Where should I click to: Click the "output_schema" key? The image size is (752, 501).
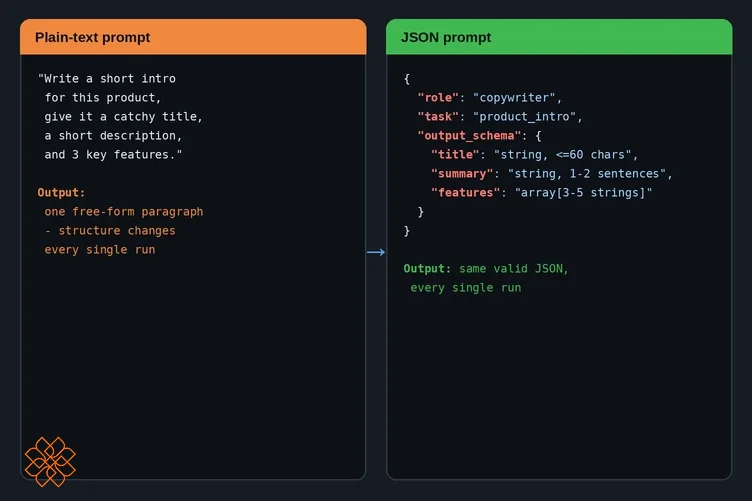click(x=469, y=136)
